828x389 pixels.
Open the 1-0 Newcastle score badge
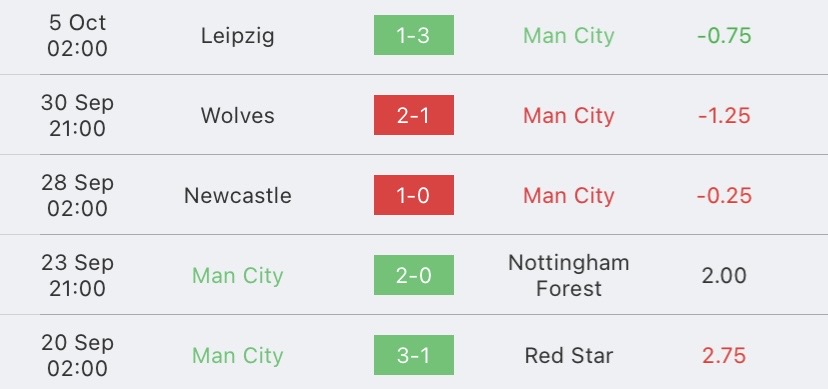[413, 195]
